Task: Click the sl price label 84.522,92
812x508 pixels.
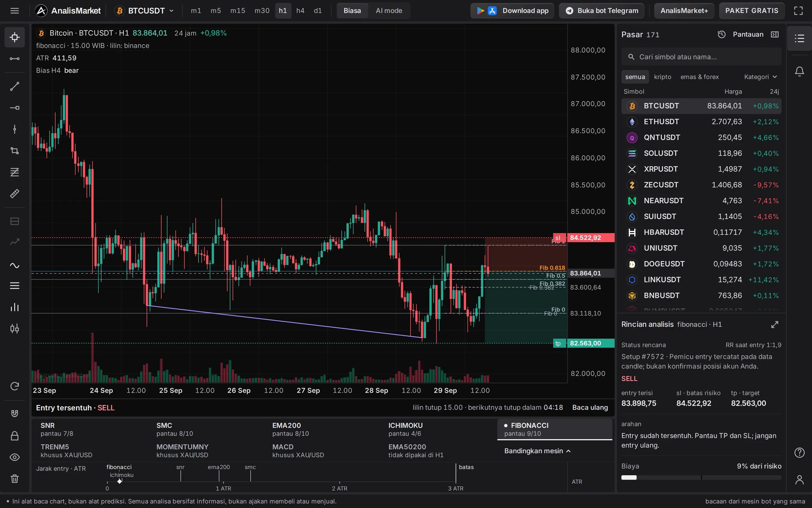Action: pyautogui.click(x=591, y=238)
